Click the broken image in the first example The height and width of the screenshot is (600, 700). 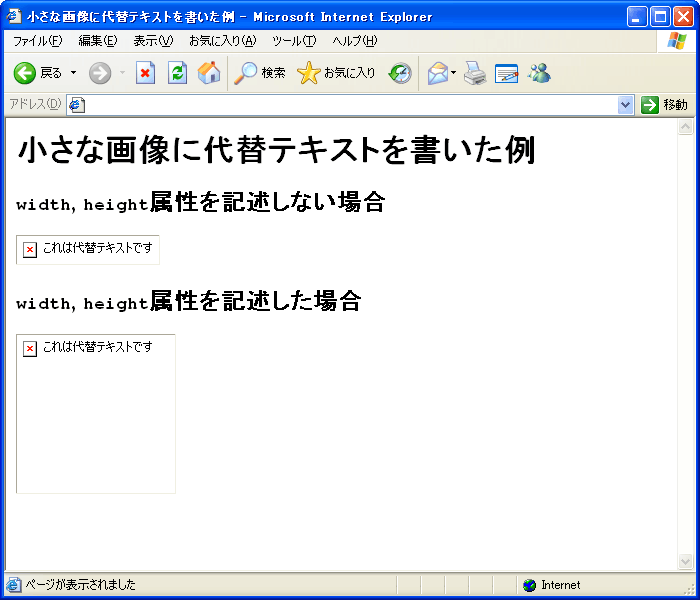[x=30, y=249]
